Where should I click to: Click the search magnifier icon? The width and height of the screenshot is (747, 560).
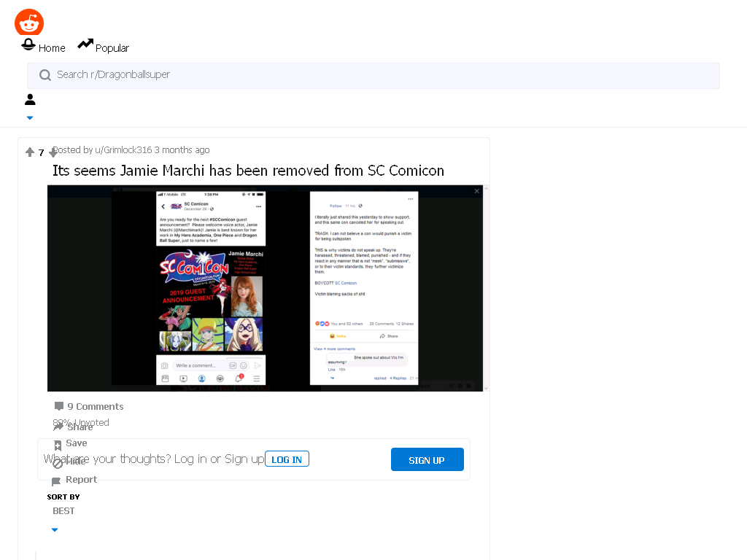tap(44, 75)
